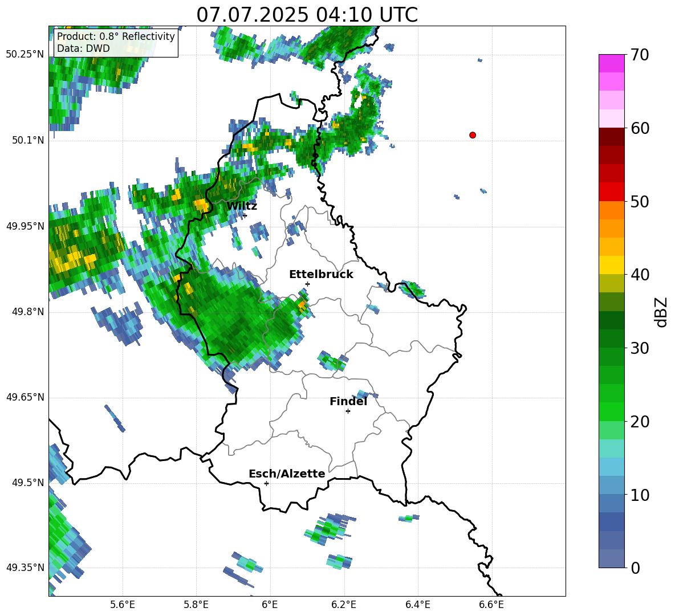Click the cross marker at Esch/Alzette

point(266,483)
